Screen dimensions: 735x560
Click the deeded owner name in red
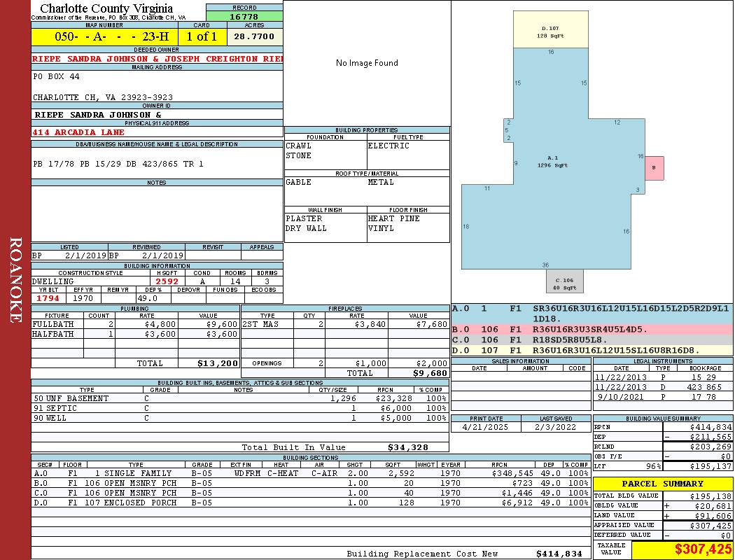[x=157, y=59]
